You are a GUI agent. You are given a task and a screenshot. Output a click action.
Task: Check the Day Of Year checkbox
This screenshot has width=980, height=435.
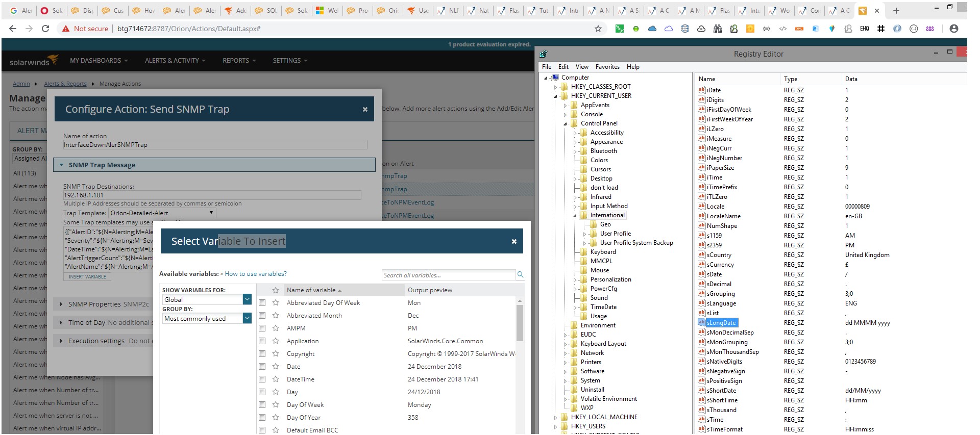coord(262,418)
